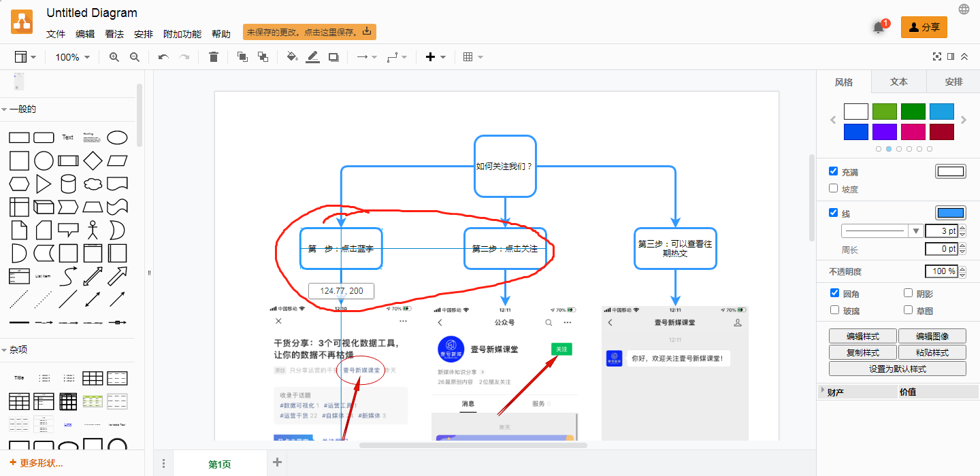Select the hexagon shape in the palette

(x=19, y=184)
